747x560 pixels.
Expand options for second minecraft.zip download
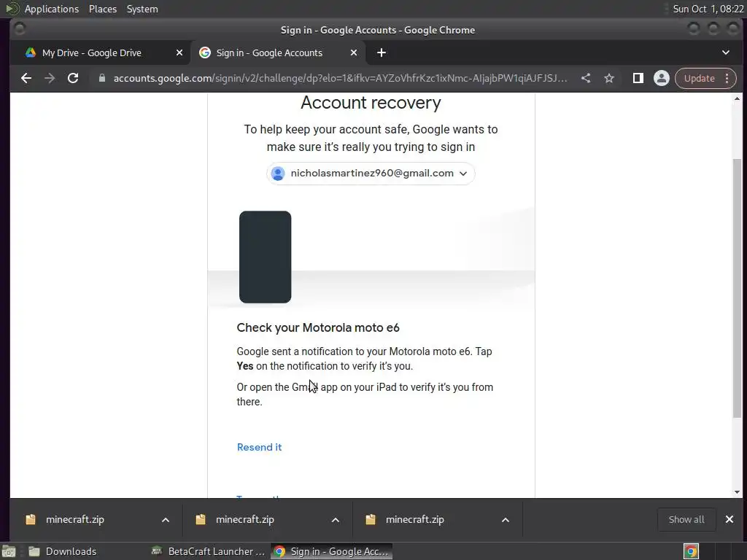[x=336, y=520]
